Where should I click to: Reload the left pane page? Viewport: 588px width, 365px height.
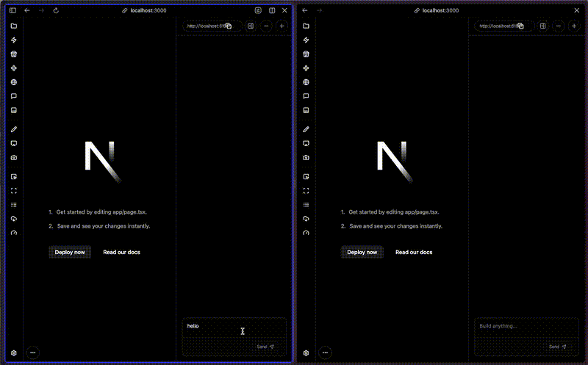56,10
